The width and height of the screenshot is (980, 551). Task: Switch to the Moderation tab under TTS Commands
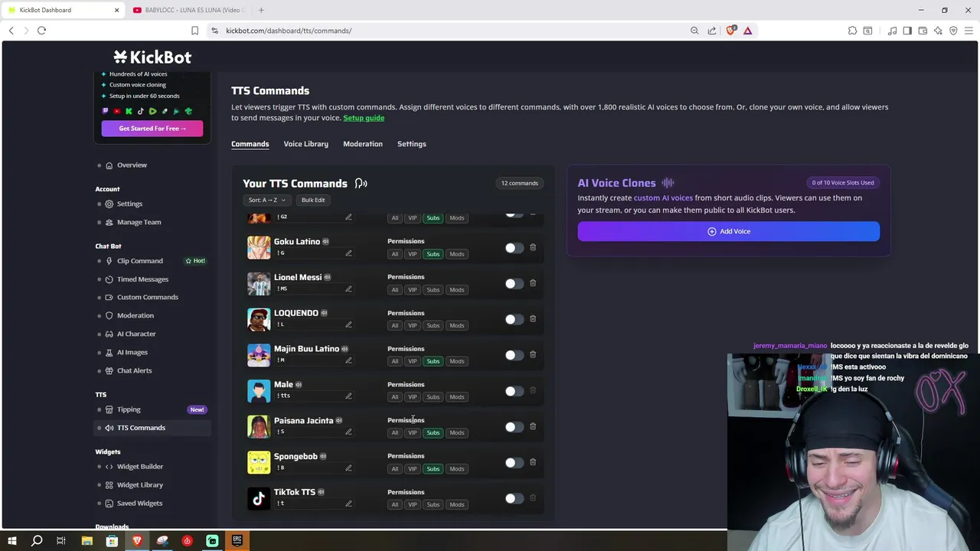[363, 144]
